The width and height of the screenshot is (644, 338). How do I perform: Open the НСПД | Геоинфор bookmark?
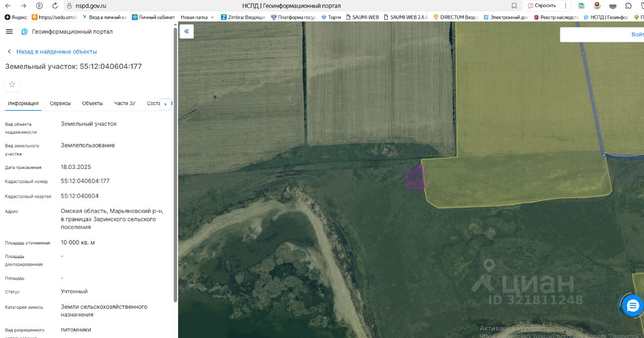tap(606, 17)
